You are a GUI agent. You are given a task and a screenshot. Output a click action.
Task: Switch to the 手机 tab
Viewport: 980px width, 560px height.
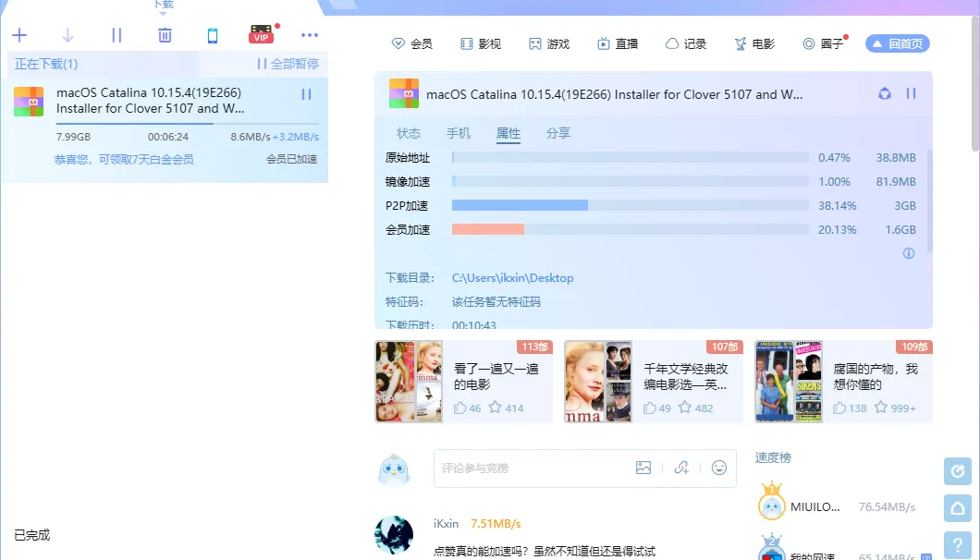click(459, 133)
